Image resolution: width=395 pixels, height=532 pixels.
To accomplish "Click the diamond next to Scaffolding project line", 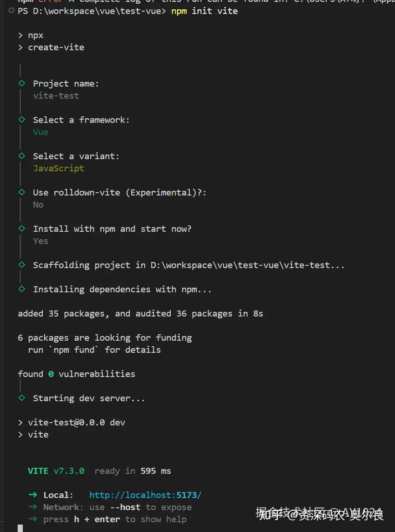I will point(21,265).
